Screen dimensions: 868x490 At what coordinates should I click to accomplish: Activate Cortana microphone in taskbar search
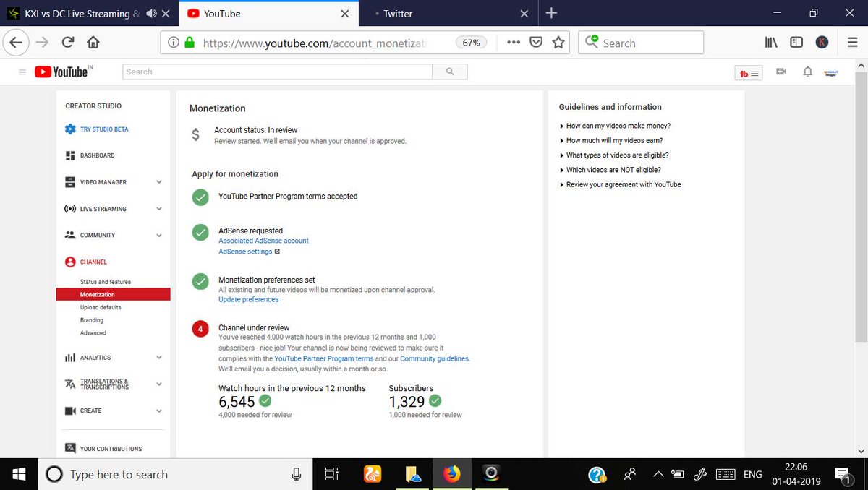(x=296, y=474)
